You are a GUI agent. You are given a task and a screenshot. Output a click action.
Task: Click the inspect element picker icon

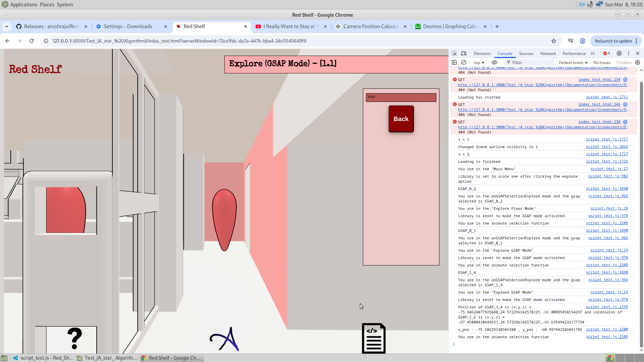[x=454, y=54]
